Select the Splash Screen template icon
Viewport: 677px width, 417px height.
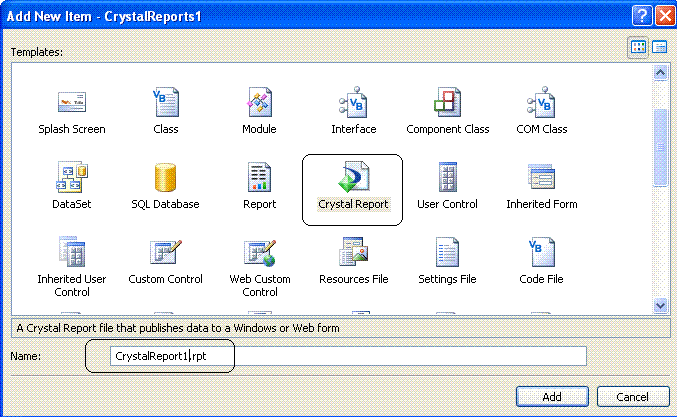click(72, 102)
